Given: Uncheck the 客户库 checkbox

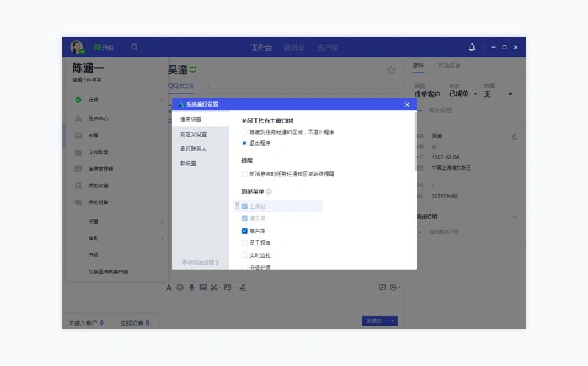Looking at the screenshot, I should click(x=245, y=231).
